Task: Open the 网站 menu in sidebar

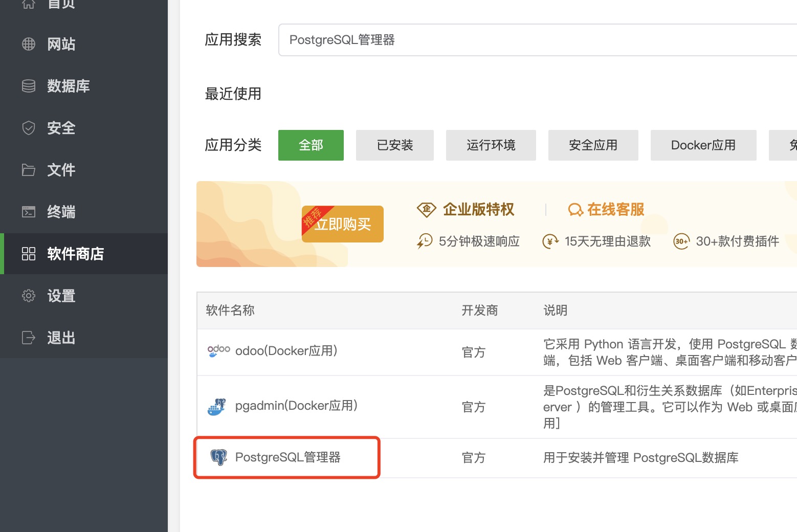Action: pyautogui.click(x=84, y=44)
